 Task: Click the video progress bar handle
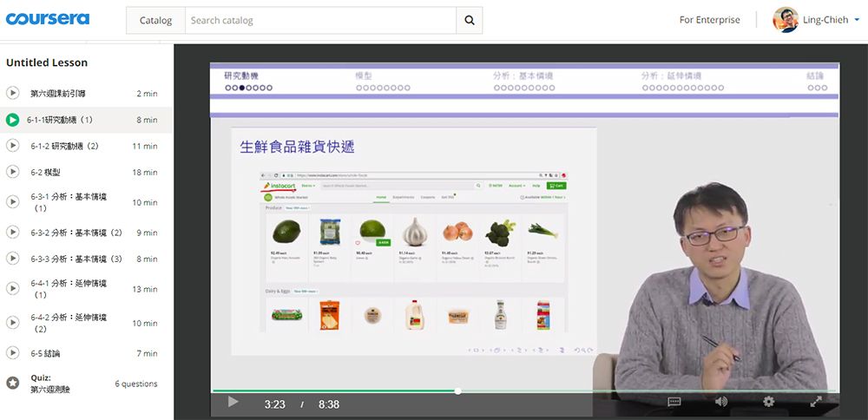[x=457, y=391]
